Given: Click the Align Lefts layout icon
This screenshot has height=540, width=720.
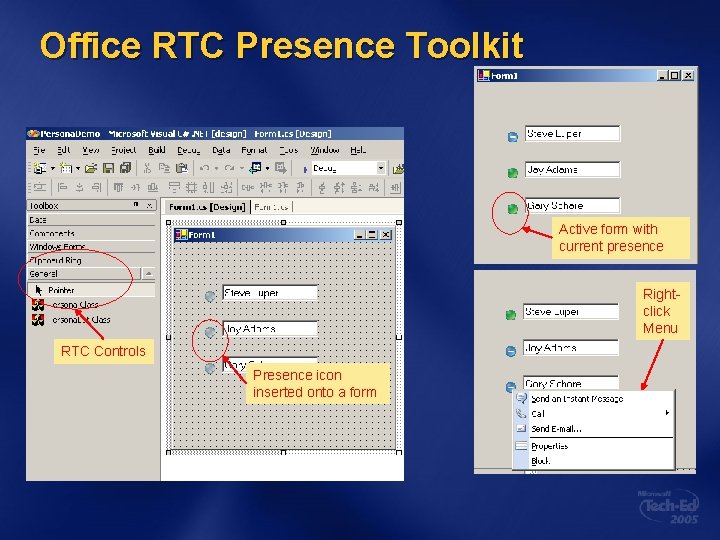Looking at the screenshot, I should [62, 187].
